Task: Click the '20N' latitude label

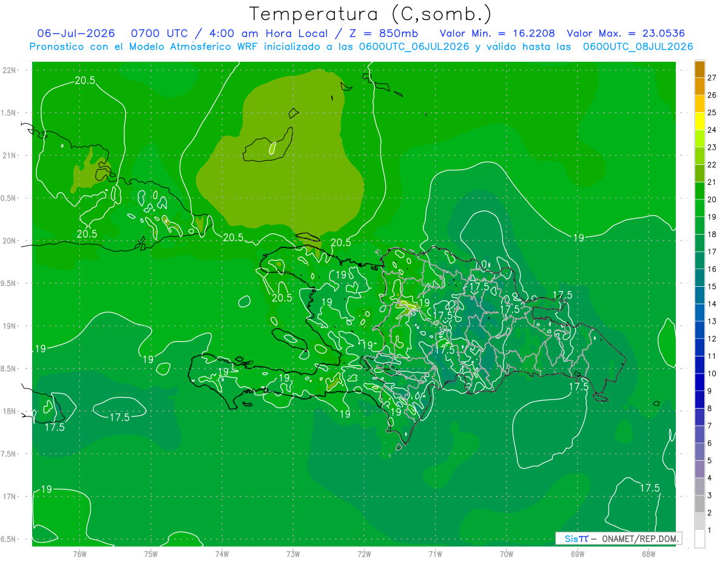Action: pos(8,241)
